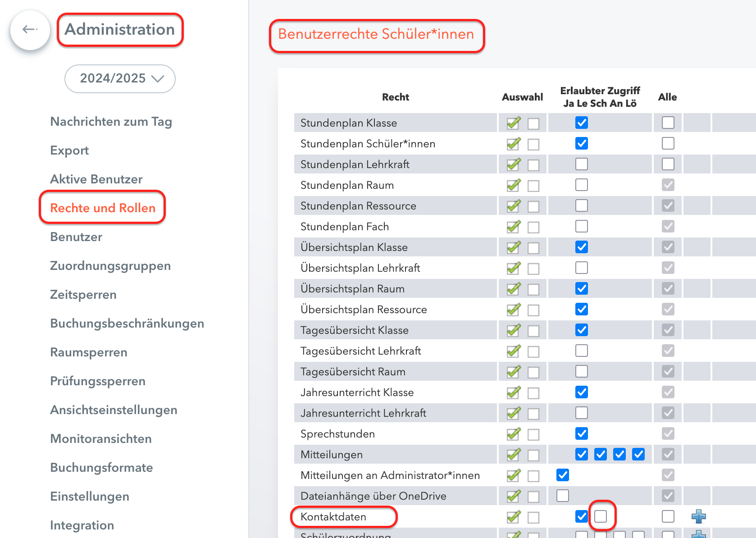The height and width of the screenshot is (538, 756).
Task: Open the Export sidebar link
Action: click(69, 150)
